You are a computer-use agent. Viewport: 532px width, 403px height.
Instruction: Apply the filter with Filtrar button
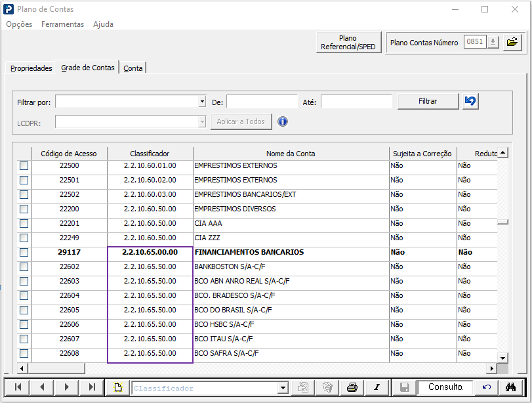coord(428,101)
